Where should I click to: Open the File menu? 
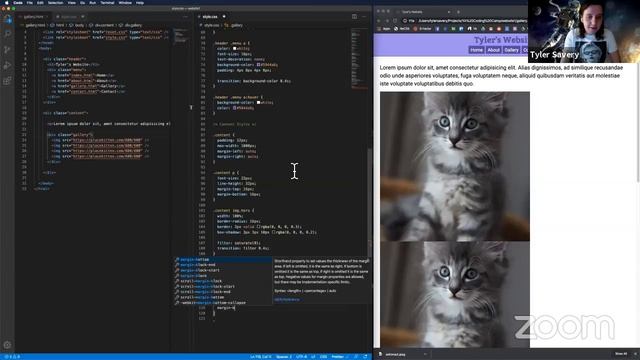[29, 2]
